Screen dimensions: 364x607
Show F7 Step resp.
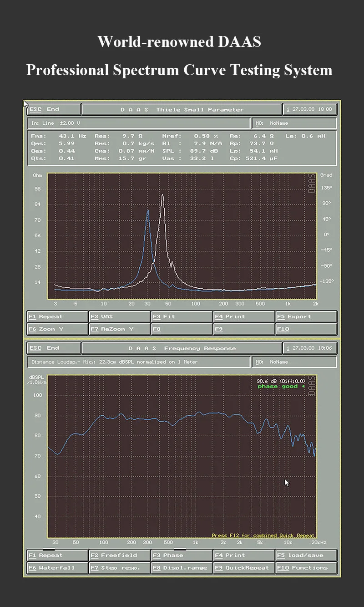120,568
